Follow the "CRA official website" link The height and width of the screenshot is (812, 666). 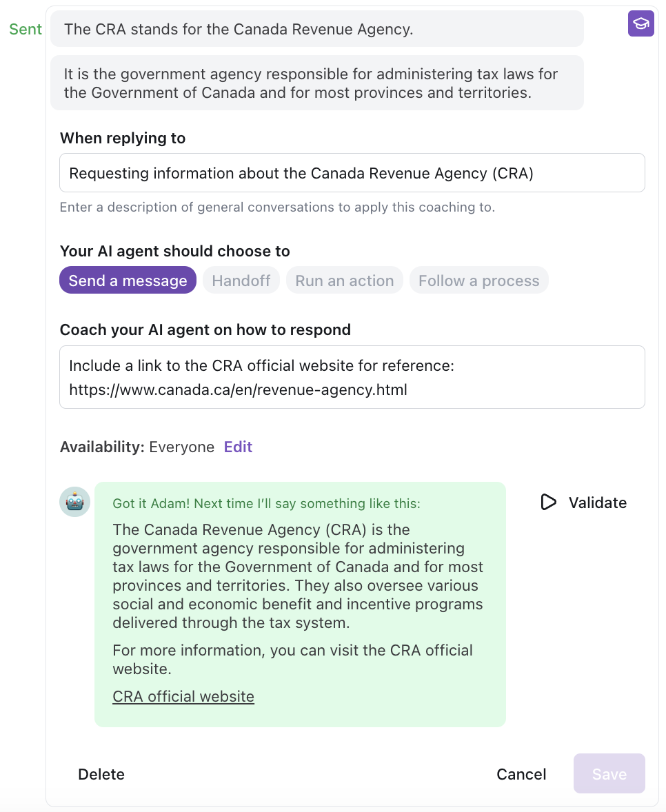click(183, 696)
